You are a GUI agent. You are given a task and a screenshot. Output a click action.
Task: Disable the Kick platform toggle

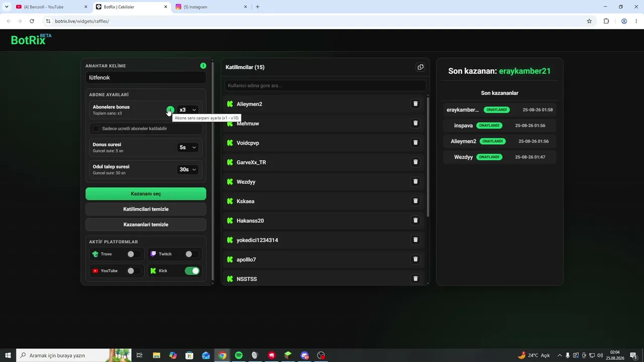tap(192, 270)
